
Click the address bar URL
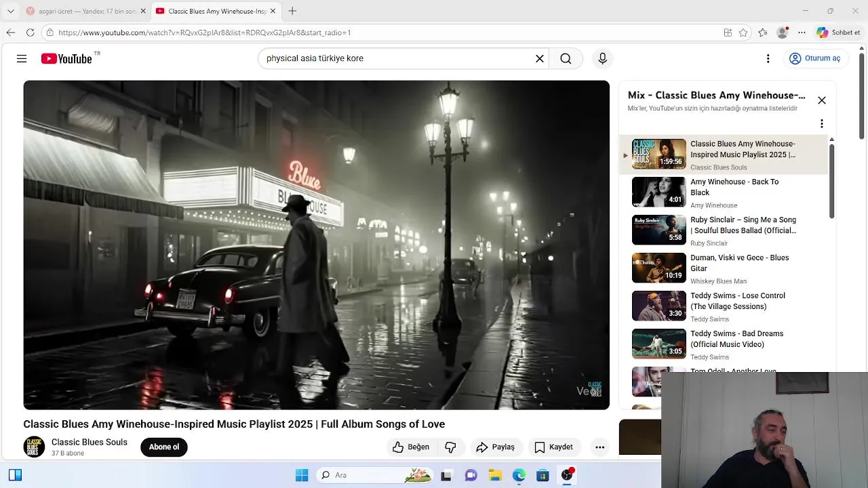(x=204, y=33)
